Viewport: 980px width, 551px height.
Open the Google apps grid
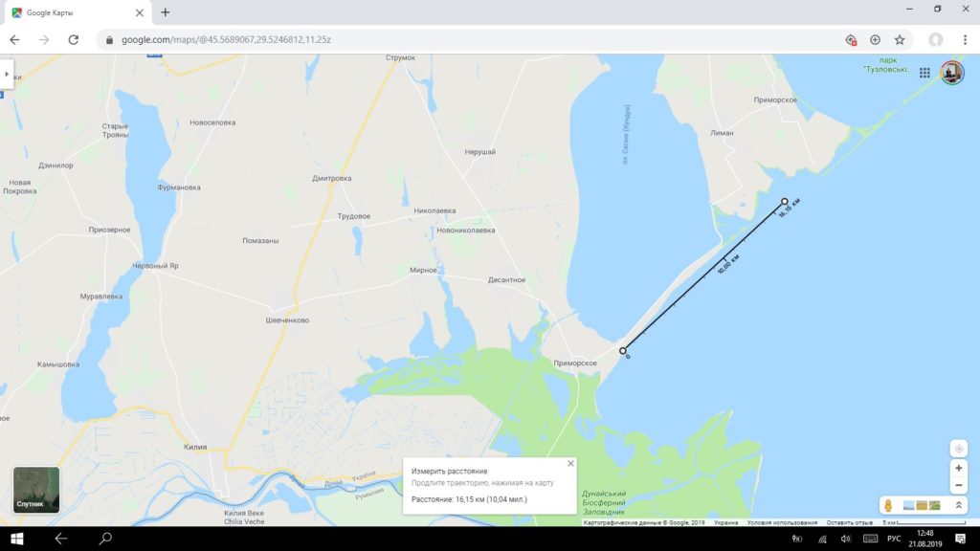924,73
